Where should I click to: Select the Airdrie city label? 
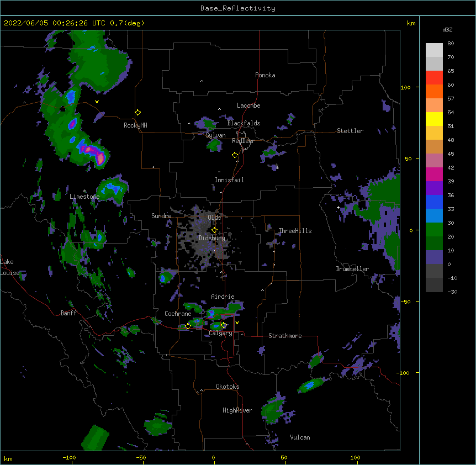pyautogui.click(x=223, y=297)
